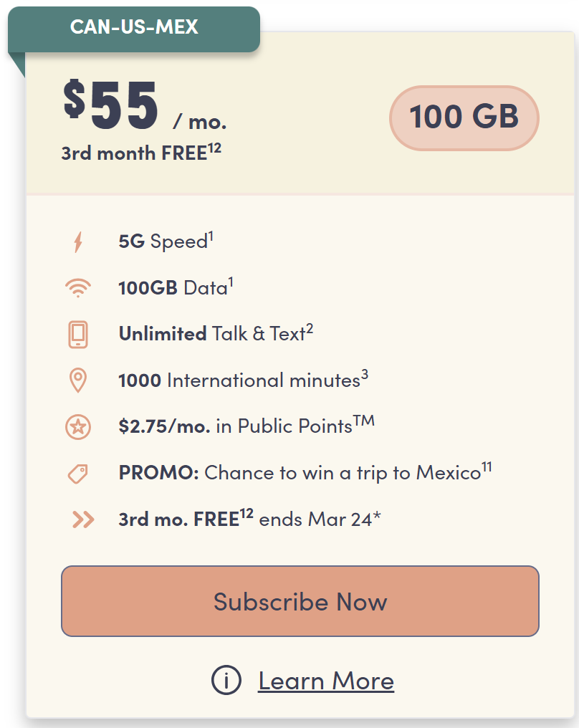The image size is (579, 728).
Task: Click the $2.75/mo. in Public Points line
Action: (x=247, y=426)
